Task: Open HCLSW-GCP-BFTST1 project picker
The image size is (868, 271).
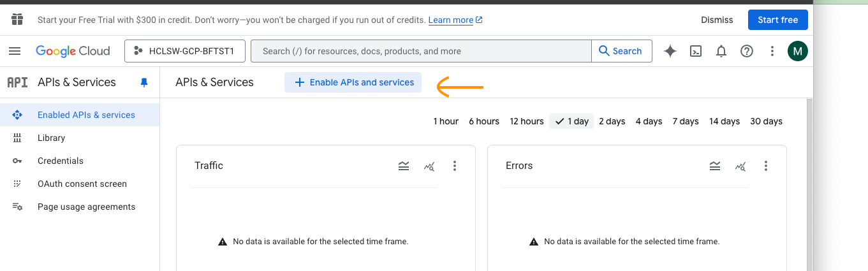Action: pyautogui.click(x=185, y=51)
